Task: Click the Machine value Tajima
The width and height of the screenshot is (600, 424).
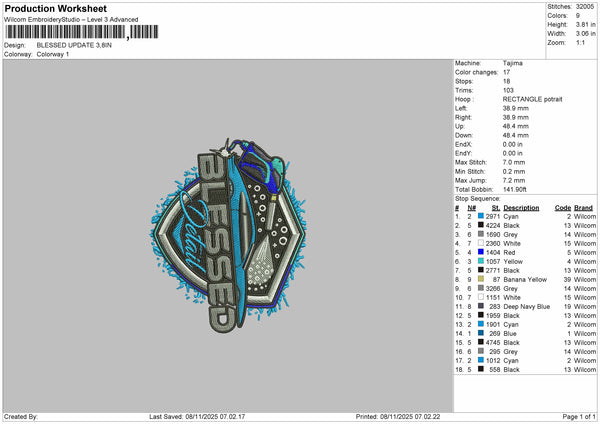Action: tap(512, 63)
